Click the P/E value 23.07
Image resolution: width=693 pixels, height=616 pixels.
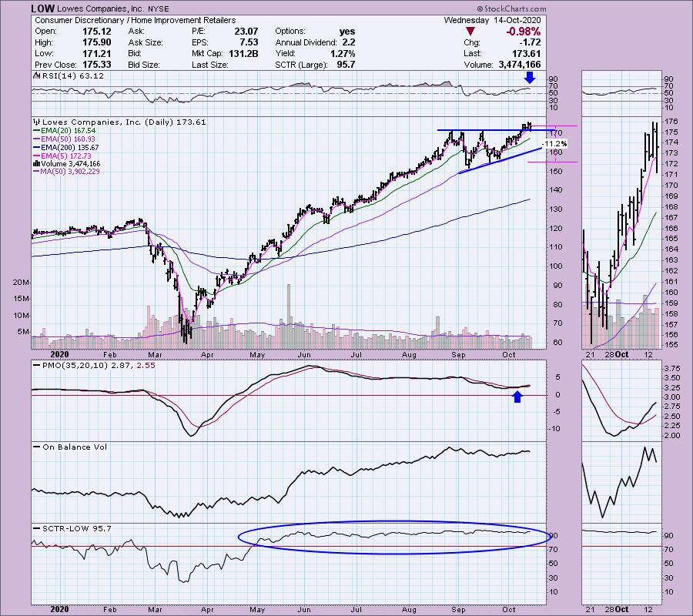(x=246, y=32)
